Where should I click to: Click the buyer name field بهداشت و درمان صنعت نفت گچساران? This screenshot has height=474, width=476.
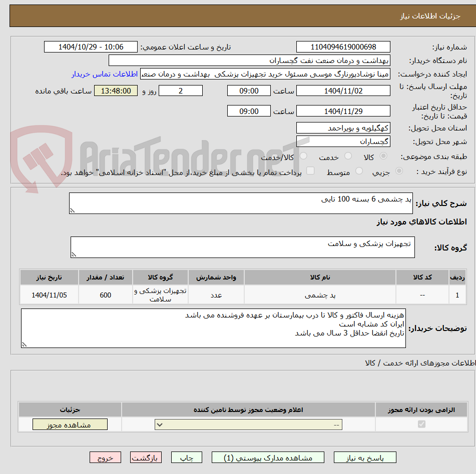(249, 60)
